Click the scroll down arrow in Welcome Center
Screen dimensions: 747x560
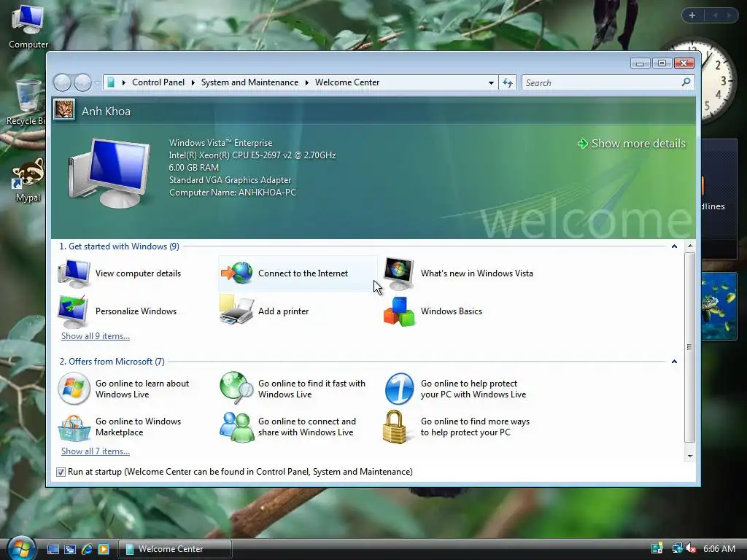[690, 456]
